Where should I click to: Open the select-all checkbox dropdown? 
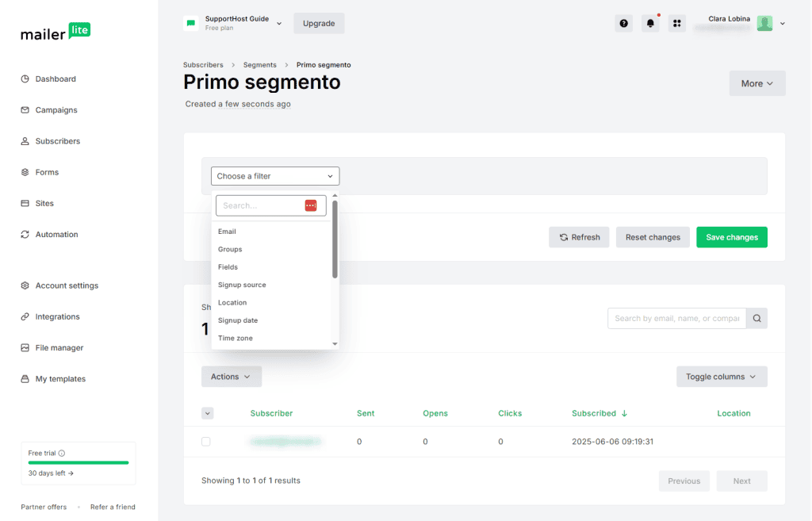coord(207,413)
